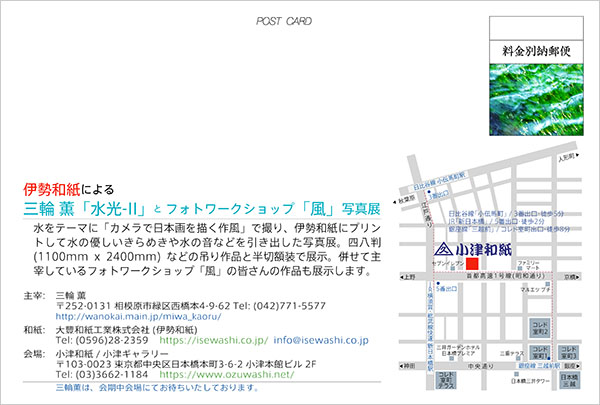Click the 「水光-II」 exhibition title

(111, 208)
